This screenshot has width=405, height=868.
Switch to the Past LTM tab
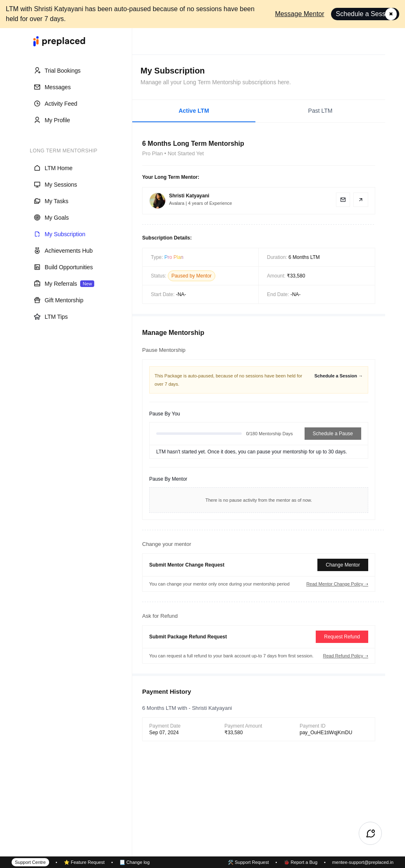[x=320, y=111]
